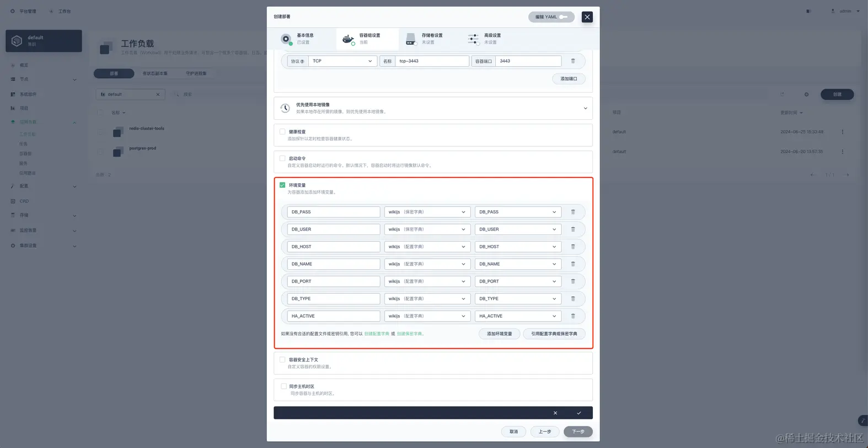Open more actions for redis-cluster-tools row
The height and width of the screenshot is (448, 868).
coord(842,132)
